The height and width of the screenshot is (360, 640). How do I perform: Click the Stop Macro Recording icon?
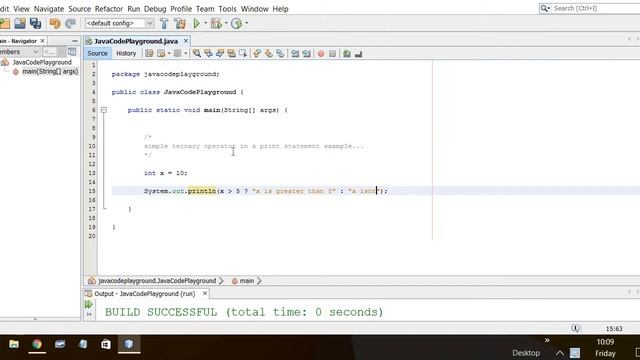[x=332, y=53]
